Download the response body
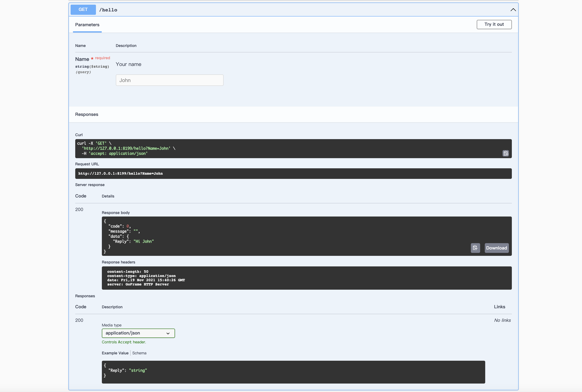Screen dimensions: 582x392 click(x=496, y=248)
